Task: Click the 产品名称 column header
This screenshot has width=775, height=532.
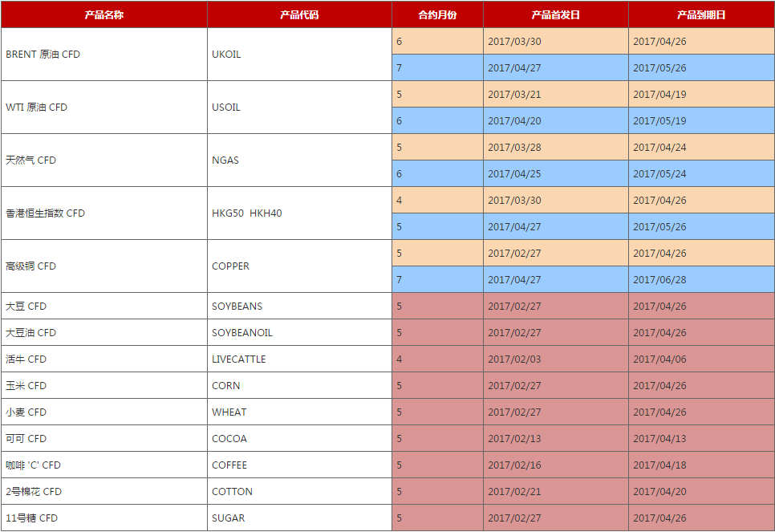Action: (104, 14)
